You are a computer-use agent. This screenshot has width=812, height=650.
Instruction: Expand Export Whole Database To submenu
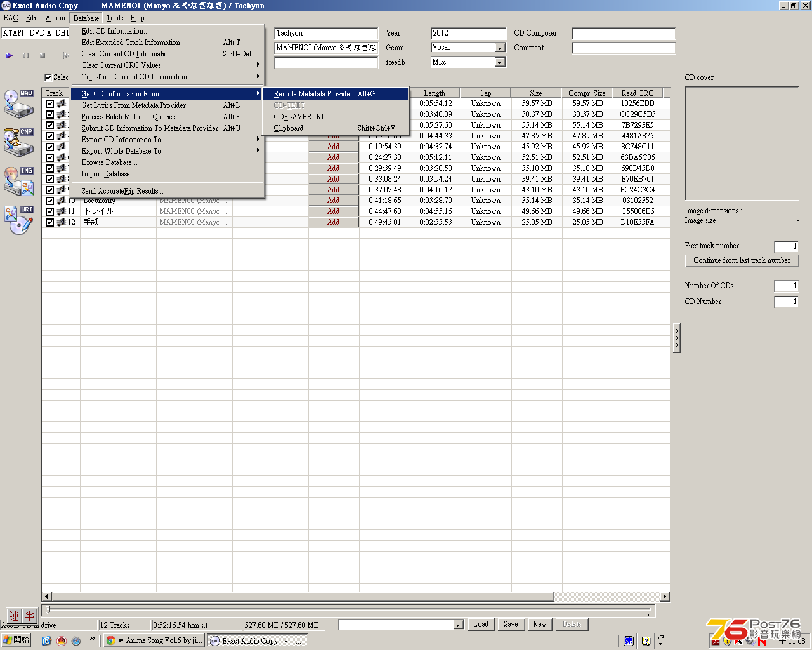167,151
